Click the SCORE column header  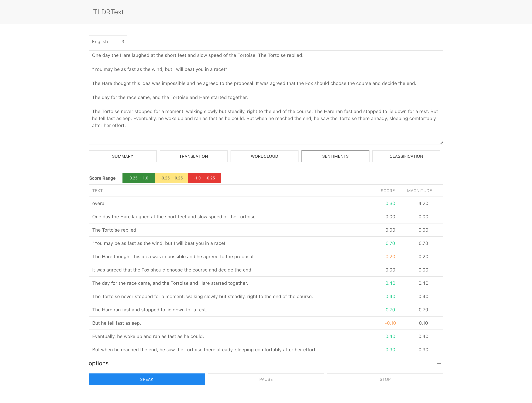point(388,190)
